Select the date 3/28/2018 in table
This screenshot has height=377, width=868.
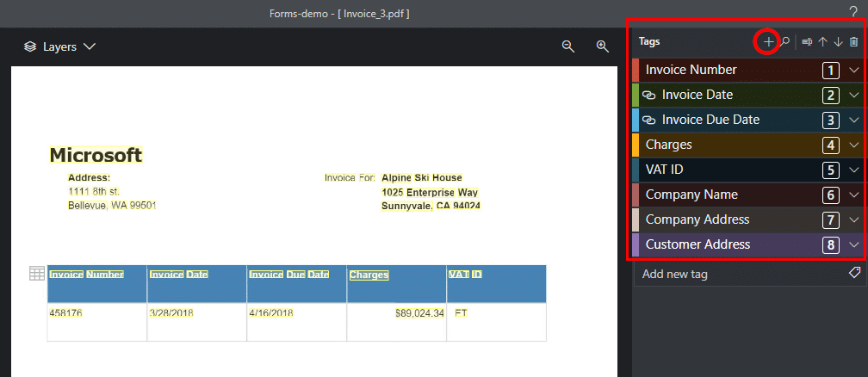click(171, 313)
